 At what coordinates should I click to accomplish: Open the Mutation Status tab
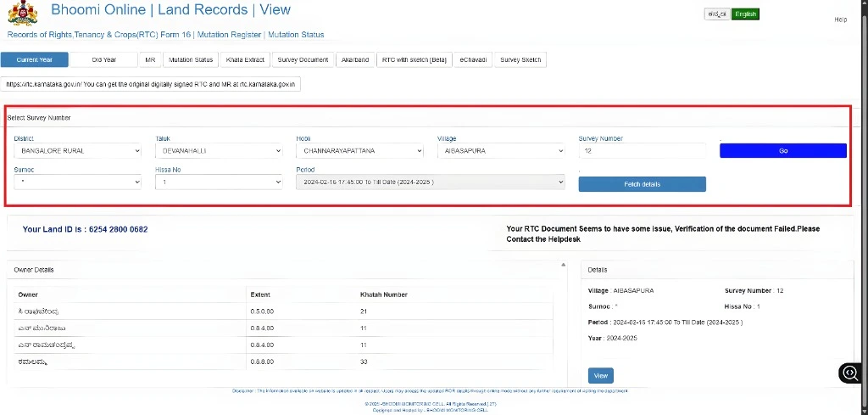tap(191, 60)
